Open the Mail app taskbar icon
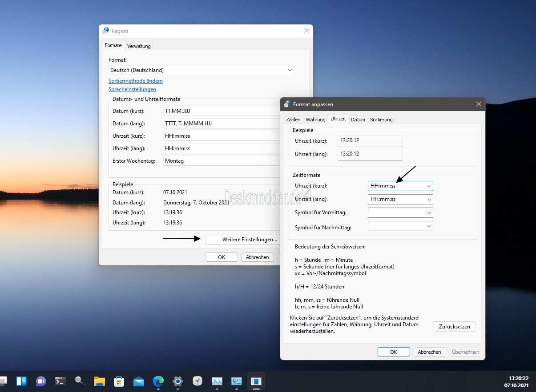536x392 pixels. click(x=139, y=381)
